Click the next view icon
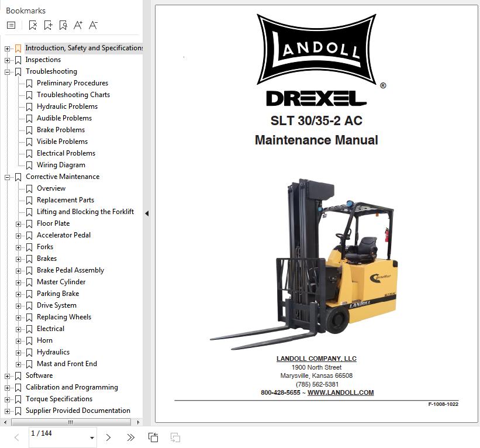The image size is (480, 448). [x=175, y=437]
